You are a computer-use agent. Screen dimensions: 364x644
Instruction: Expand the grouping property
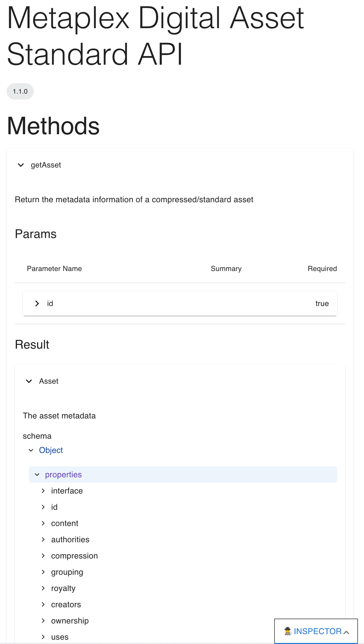43,572
